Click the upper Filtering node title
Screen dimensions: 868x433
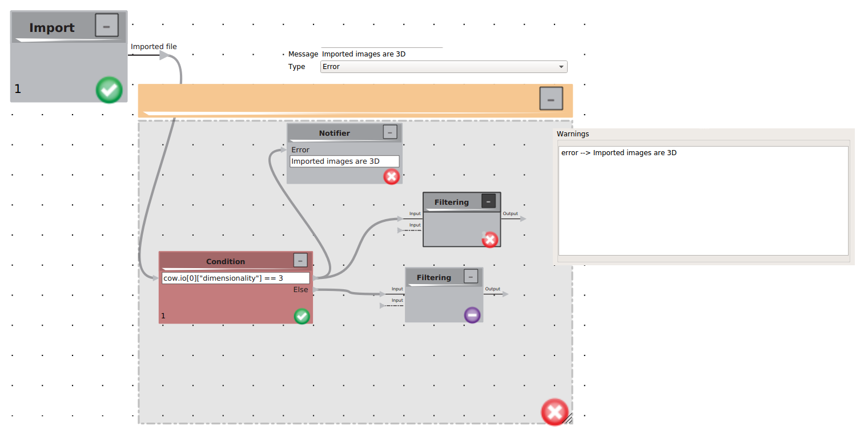tap(452, 202)
